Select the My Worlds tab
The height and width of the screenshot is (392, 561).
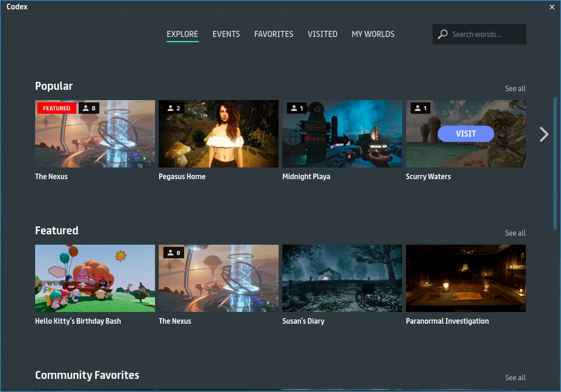tap(373, 34)
